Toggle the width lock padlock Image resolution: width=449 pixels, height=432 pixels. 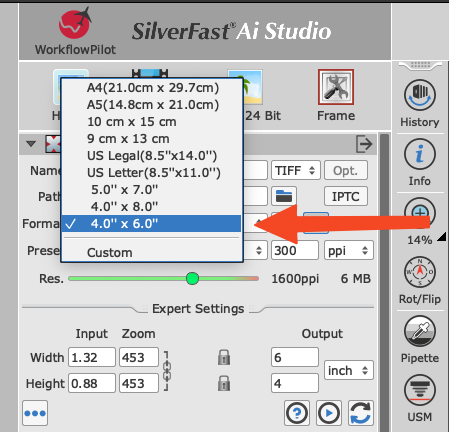click(x=224, y=357)
